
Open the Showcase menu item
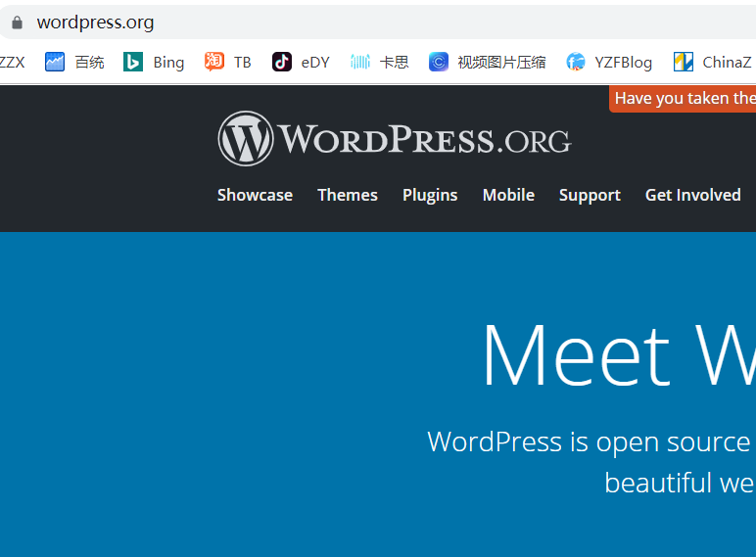(x=255, y=195)
